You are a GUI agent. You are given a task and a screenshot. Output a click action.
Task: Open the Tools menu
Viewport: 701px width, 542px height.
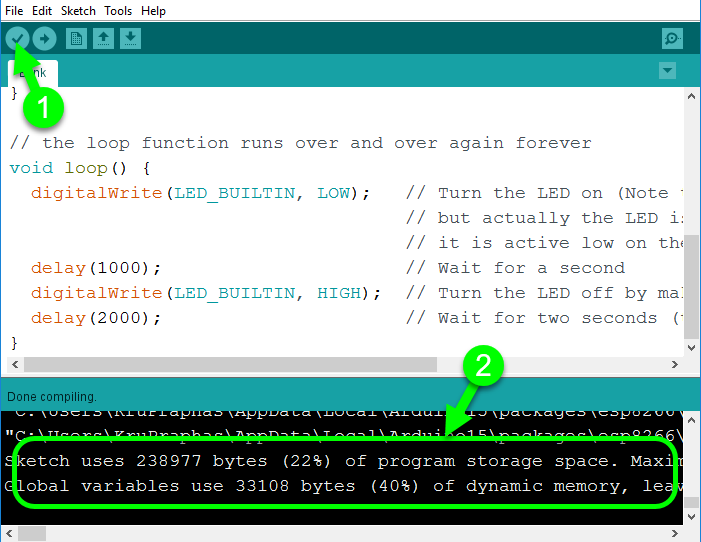click(x=118, y=11)
